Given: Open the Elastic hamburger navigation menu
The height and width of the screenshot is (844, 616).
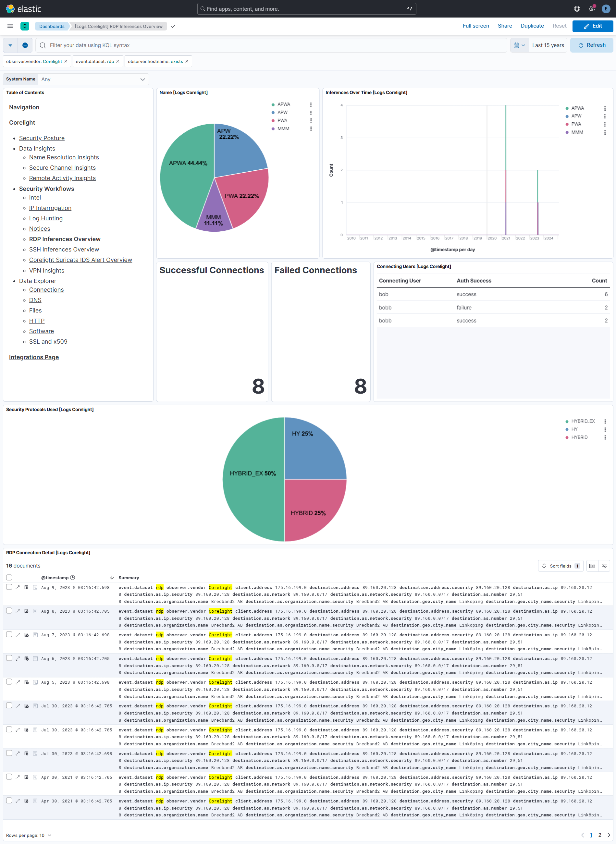Looking at the screenshot, I should point(10,26).
